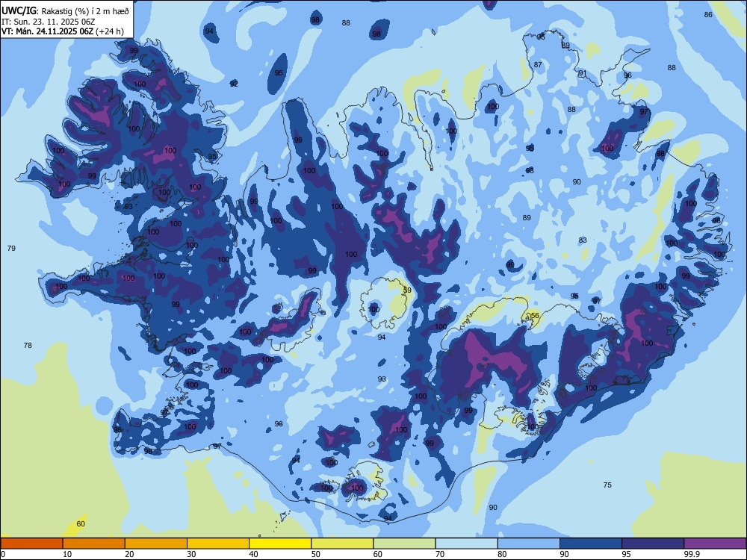Click the '92' humidity value north of Westfjords

tap(234, 84)
